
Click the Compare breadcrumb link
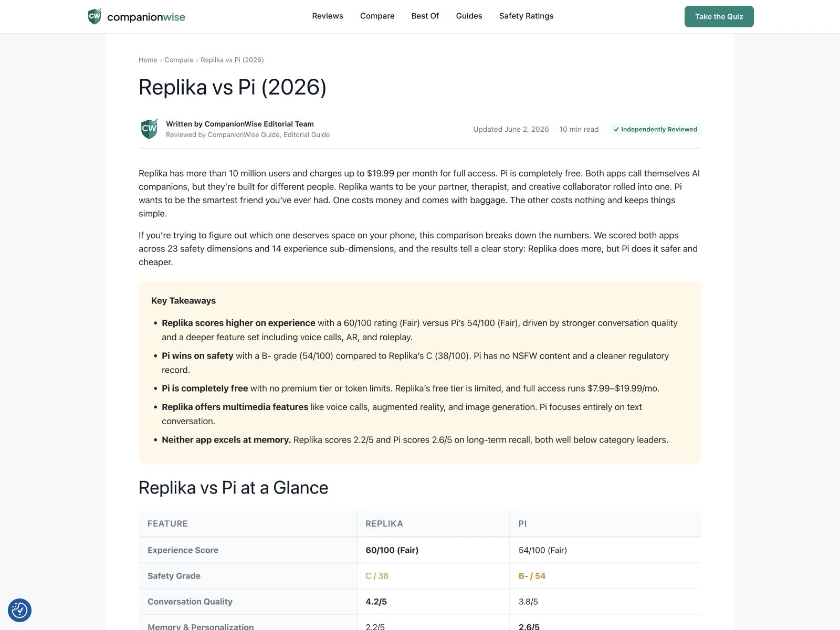pos(179,60)
